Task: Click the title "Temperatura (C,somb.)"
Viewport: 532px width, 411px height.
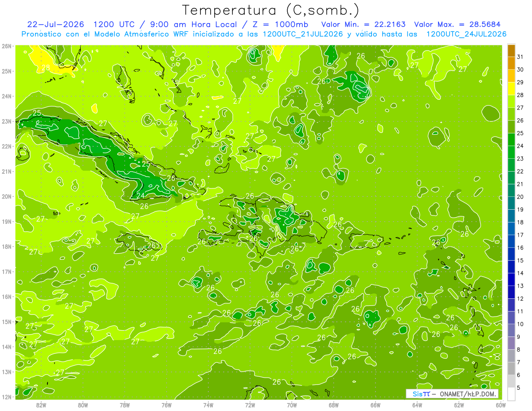Action: point(271,10)
